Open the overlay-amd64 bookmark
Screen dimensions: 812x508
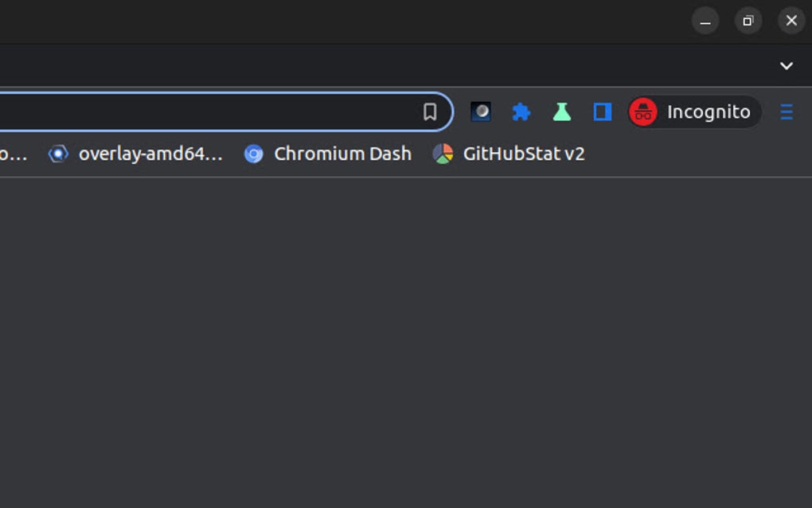point(136,154)
